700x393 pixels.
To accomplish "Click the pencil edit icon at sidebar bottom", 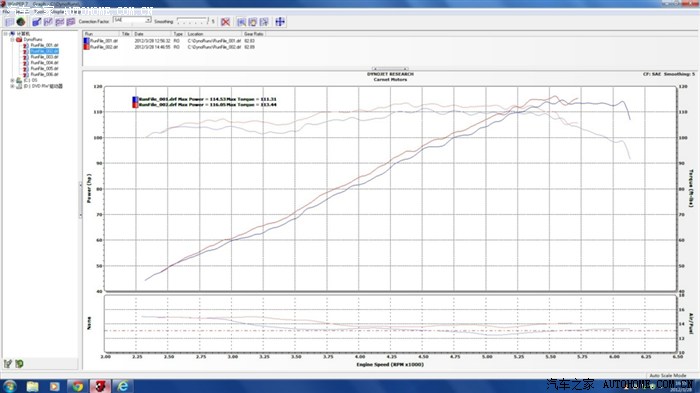I will (8, 364).
